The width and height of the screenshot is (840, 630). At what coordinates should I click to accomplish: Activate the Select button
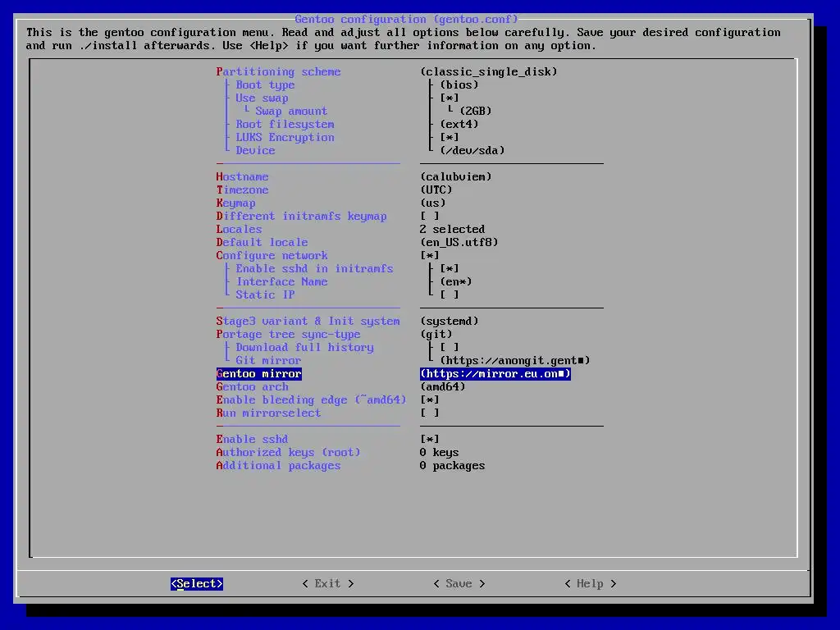[197, 583]
